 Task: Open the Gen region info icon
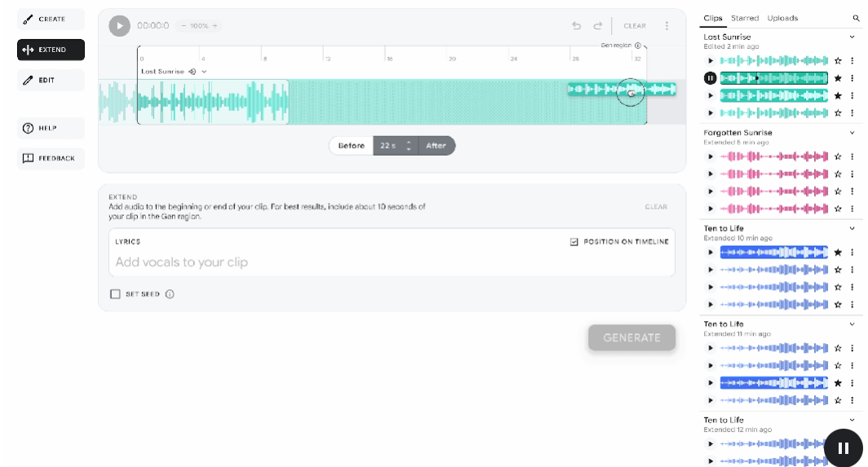[638, 46]
